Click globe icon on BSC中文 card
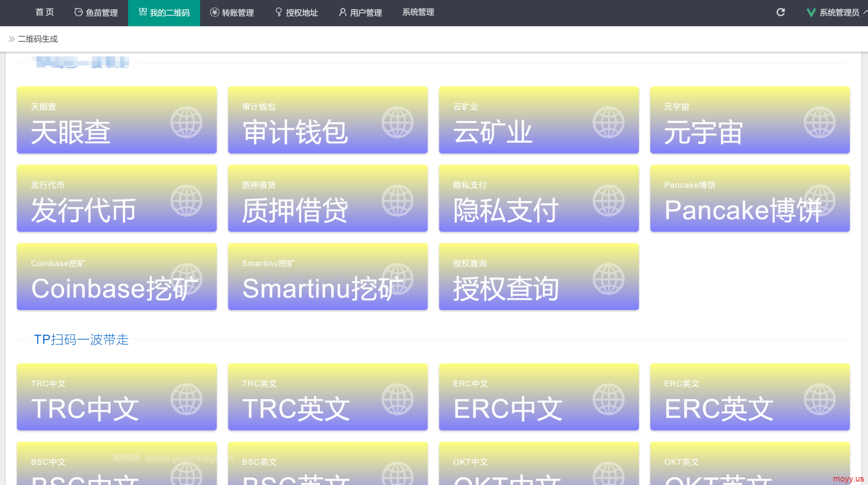This screenshot has height=485, width=868. [x=186, y=473]
